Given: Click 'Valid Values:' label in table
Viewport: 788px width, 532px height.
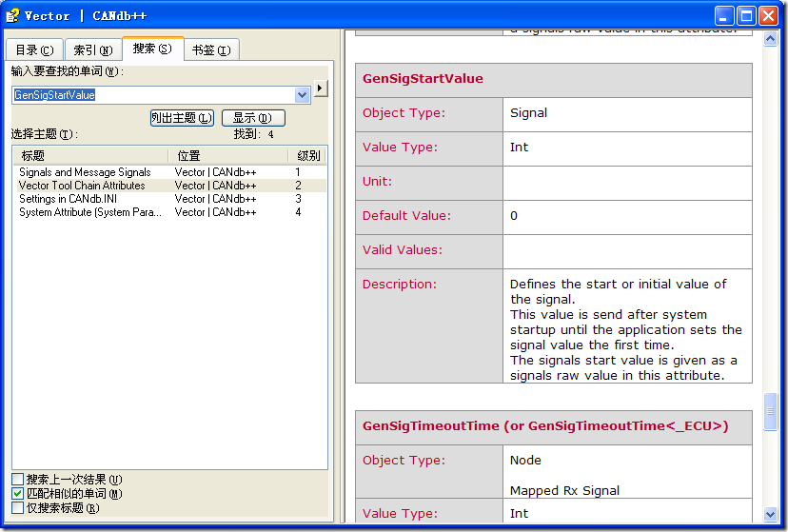Looking at the screenshot, I should (x=403, y=250).
